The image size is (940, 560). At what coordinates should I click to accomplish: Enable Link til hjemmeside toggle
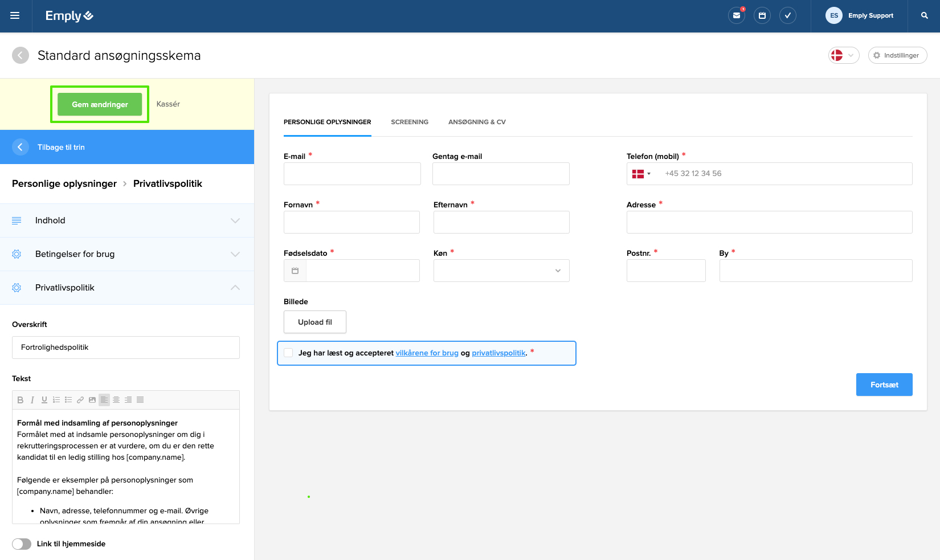(x=22, y=544)
